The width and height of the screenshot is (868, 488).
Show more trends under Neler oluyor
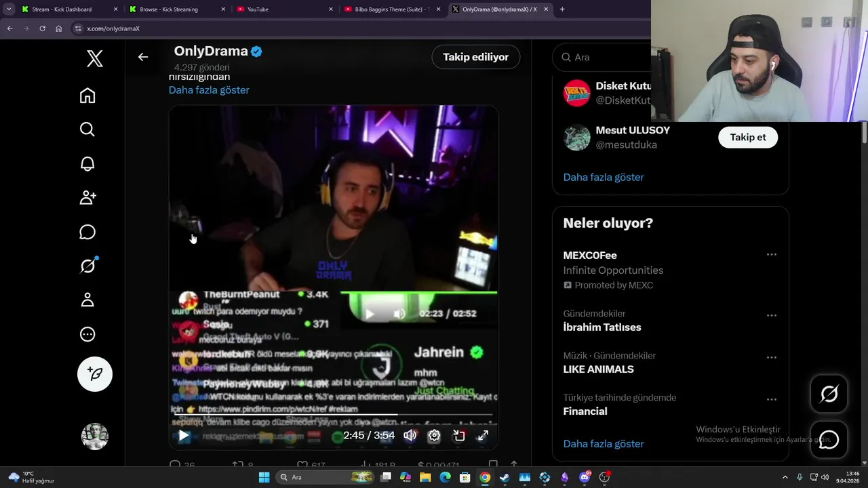coord(604,444)
